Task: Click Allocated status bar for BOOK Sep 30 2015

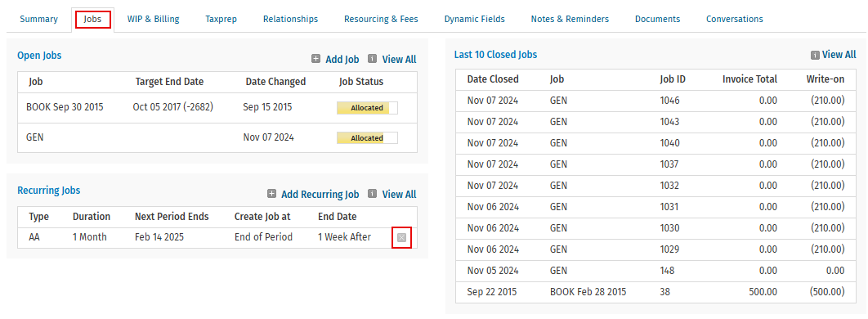Action: tap(367, 108)
